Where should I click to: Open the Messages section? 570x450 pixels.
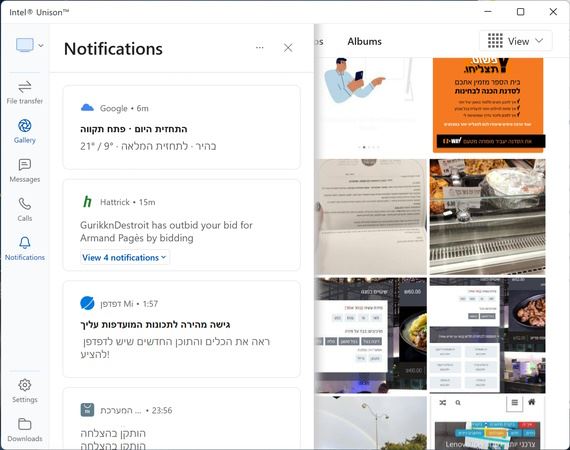pyautogui.click(x=25, y=170)
